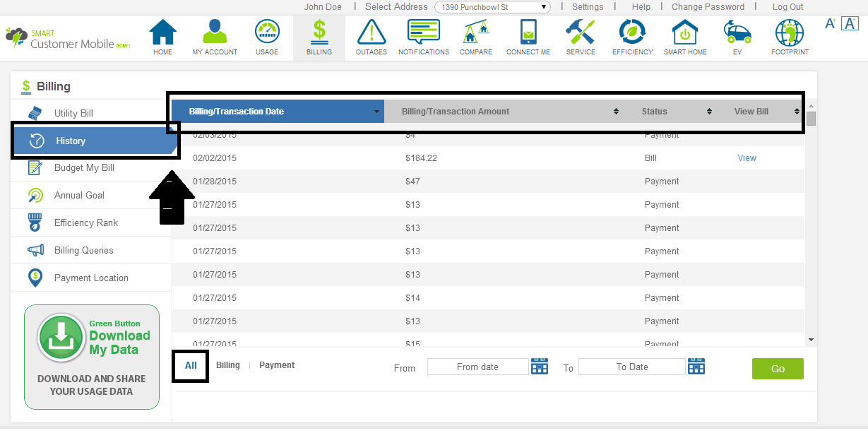Click the View link for $184.22 bill

click(747, 158)
